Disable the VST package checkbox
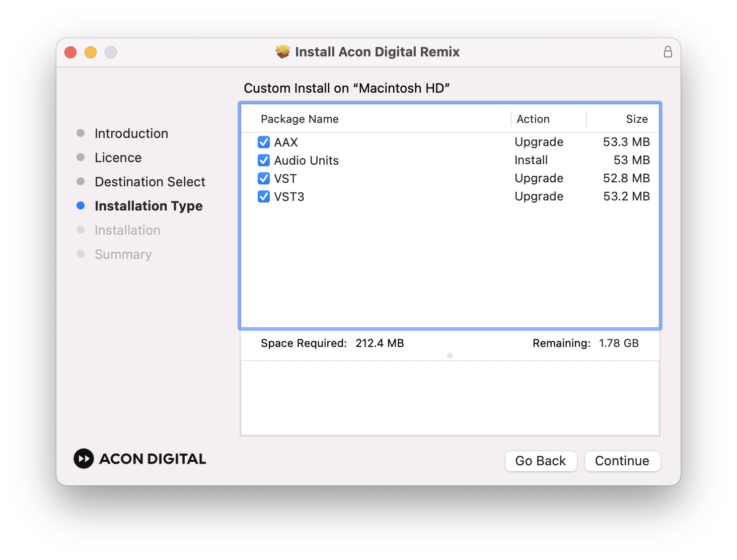The height and width of the screenshot is (560, 737). 264,179
